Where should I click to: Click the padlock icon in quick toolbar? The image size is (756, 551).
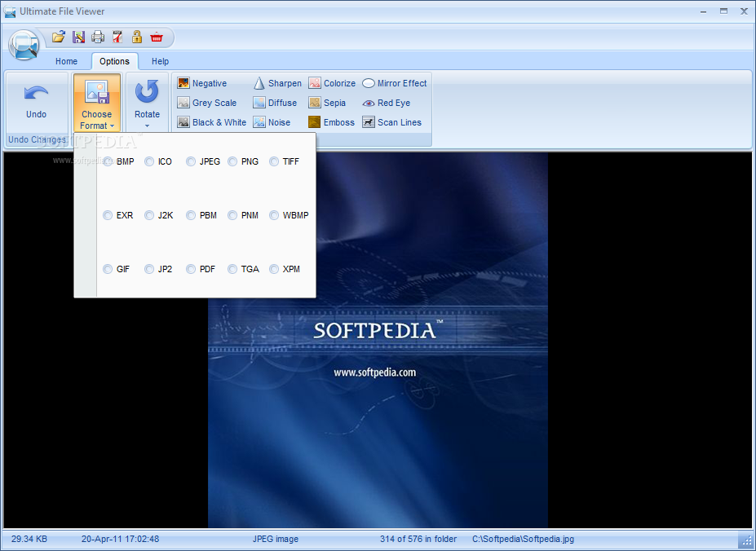(137, 37)
